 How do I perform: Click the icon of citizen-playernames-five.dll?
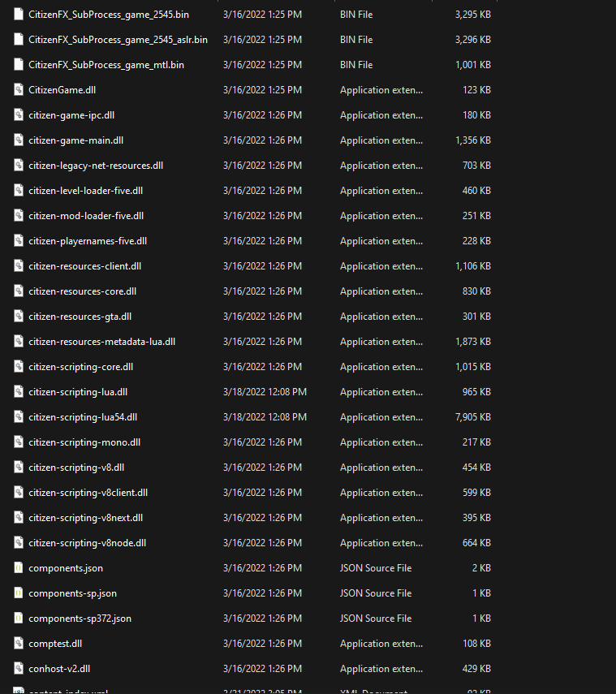pos(19,241)
